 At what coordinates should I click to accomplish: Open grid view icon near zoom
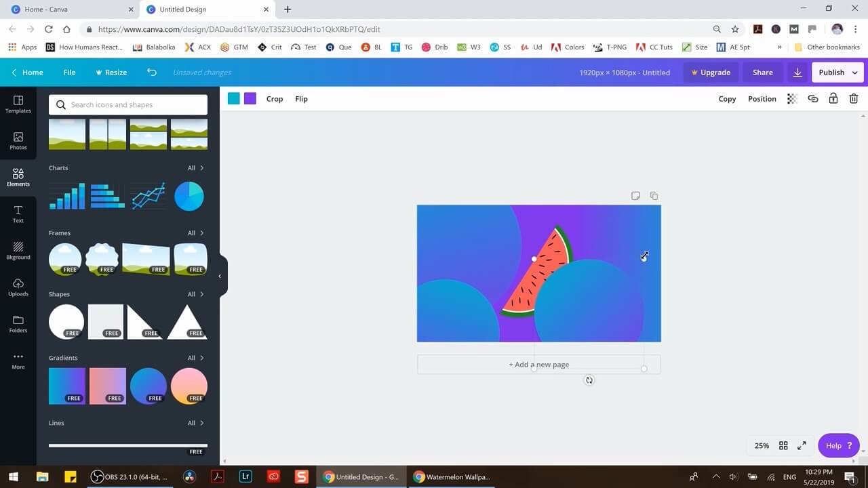[783, 445]
